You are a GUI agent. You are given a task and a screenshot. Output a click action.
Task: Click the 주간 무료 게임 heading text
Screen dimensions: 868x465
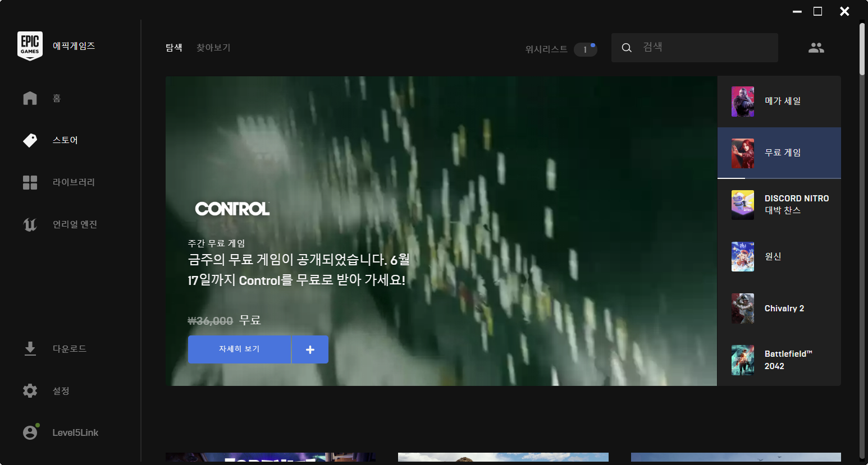pos(216,243)
